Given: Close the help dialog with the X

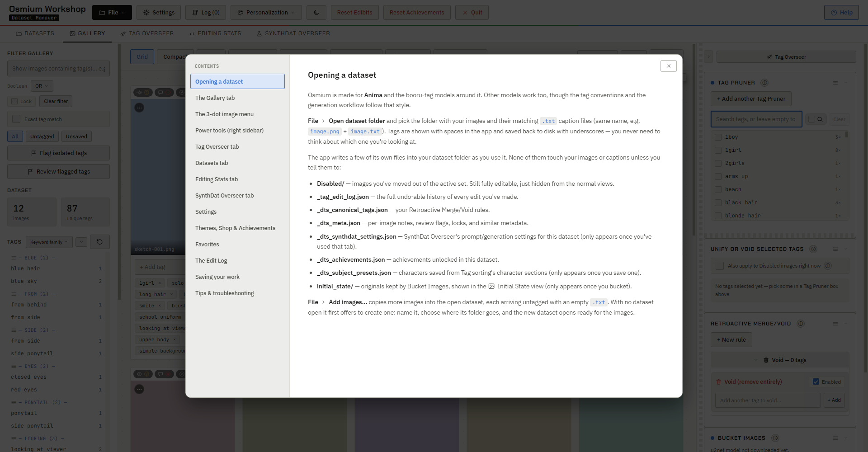Looking at the screenshot, I should 668,66.
